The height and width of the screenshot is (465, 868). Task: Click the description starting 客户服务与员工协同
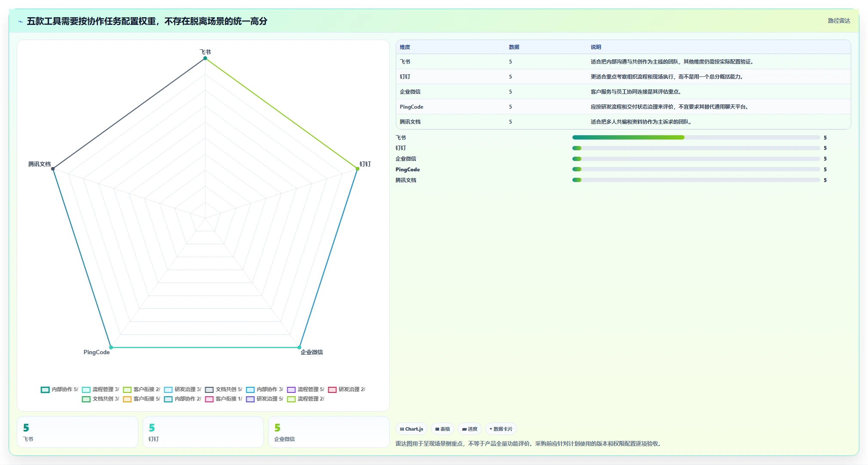637,92
